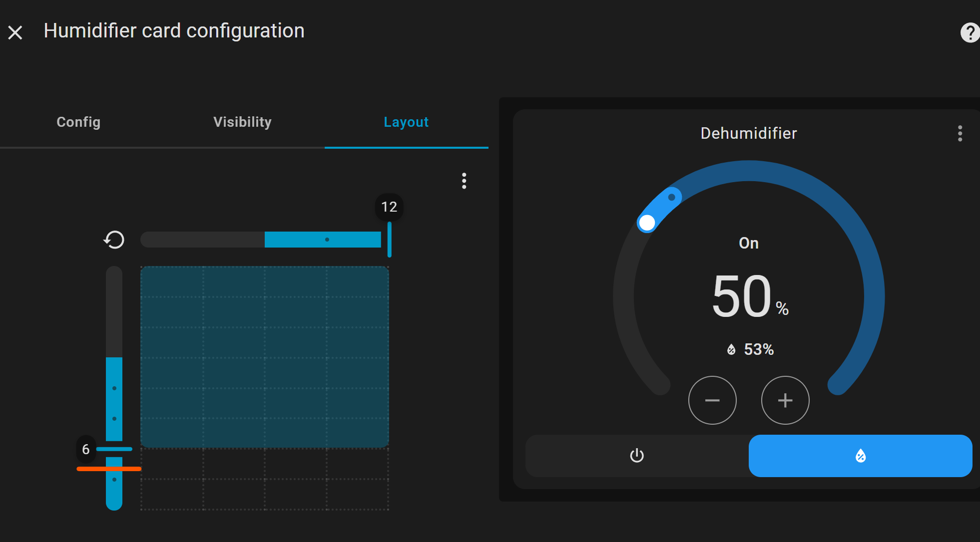This screenshot has height=542, width=980.
Task: Select the water-drop humidity mode button
Action: coord(860,456)
